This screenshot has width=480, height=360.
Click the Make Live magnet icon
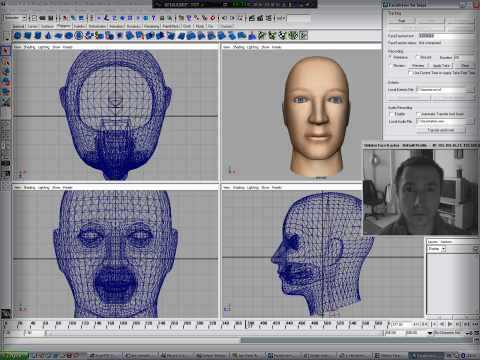(212, 18)
